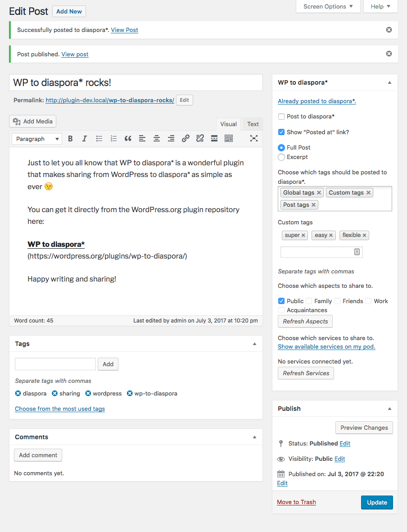Click the Update button
The width and height of the screenshot is (407, 532).
(377, 502)
